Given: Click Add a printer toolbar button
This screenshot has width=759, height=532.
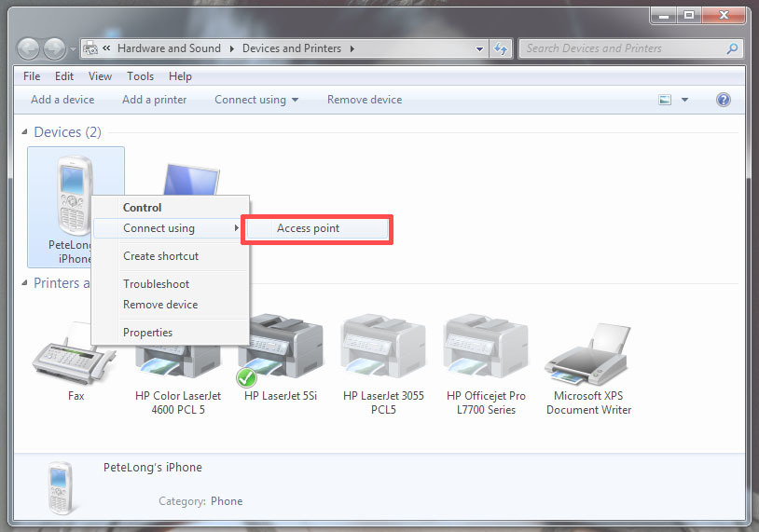Looking at the screenshot, I should (155, 100).
